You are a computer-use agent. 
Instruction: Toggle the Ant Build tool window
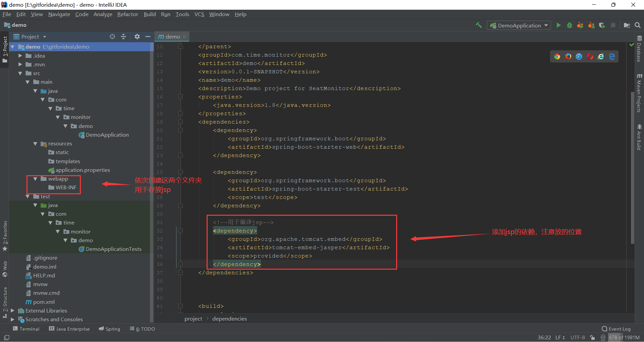639,137
